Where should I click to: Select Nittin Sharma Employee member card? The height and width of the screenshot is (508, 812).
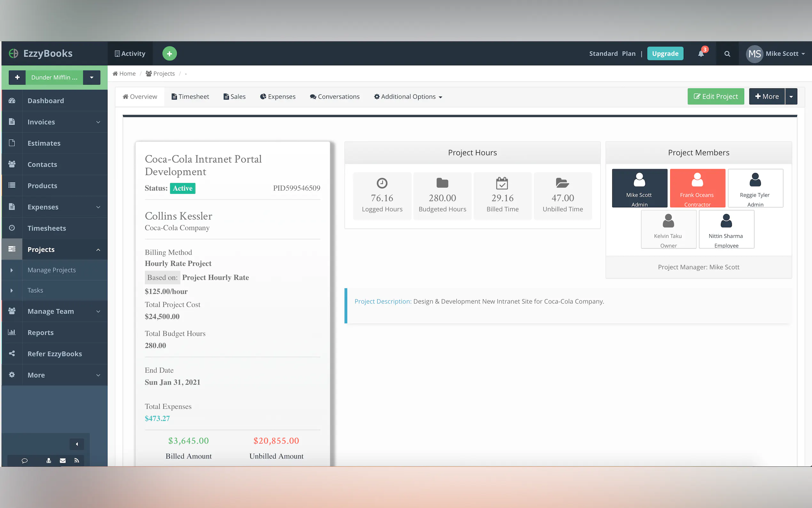[726, 229]
